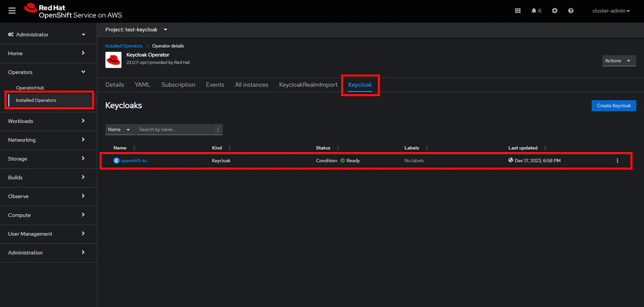This screenshot has width=644, height=307.
Task: Switch to the Subscription tab
Action: [178, 85]
